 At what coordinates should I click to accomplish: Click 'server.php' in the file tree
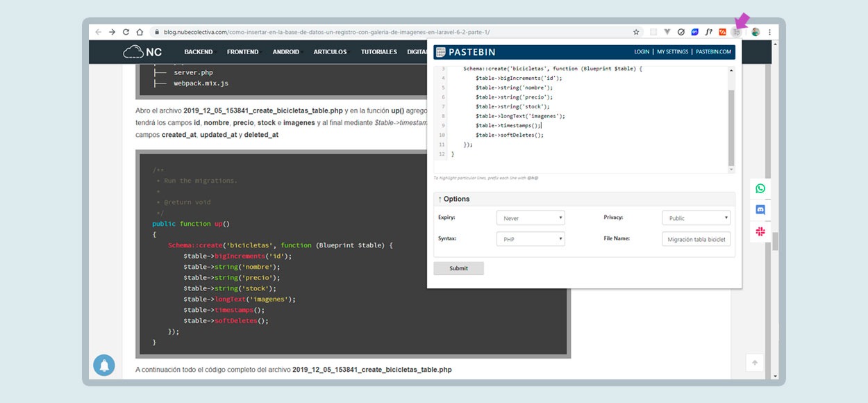click(x=193, y=72)
